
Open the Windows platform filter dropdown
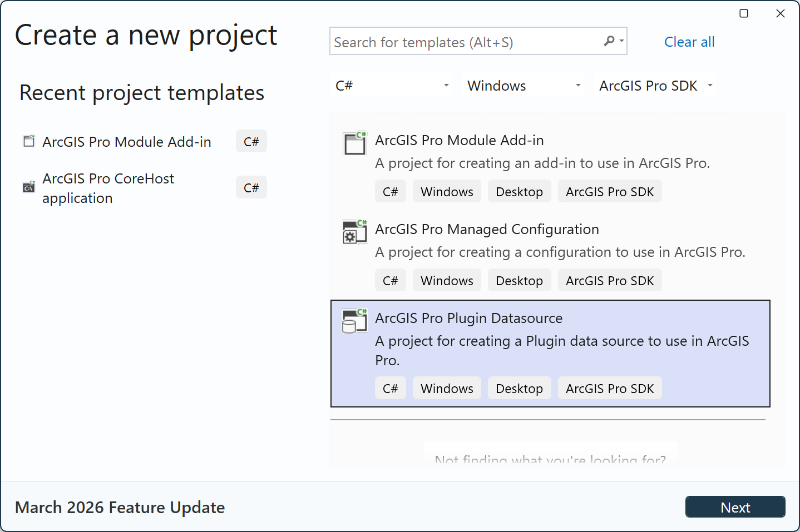(x=524, y=86)
